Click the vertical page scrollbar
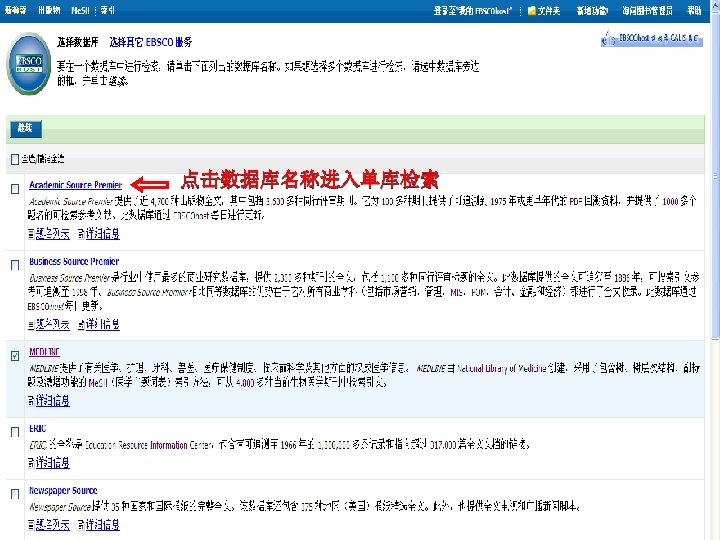Viewport: 720px width, 540px height. click(x=715, y=178)
